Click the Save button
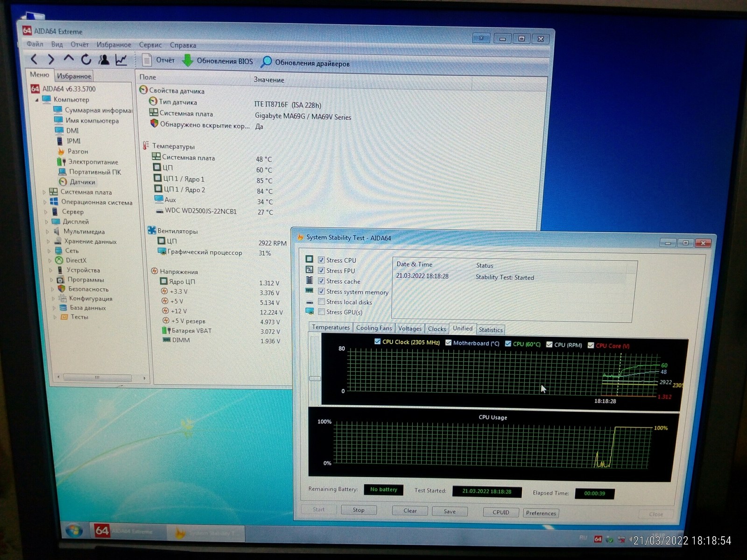This screenshot has width=747, height=560. pyautogui.click(x=450, y=511)
